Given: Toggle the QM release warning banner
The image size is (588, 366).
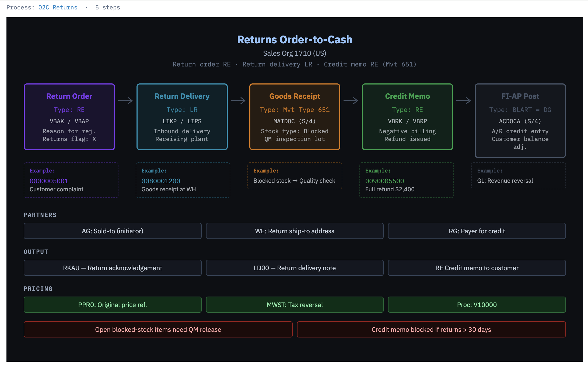Looking at the screenshot, I should [158, 329].
